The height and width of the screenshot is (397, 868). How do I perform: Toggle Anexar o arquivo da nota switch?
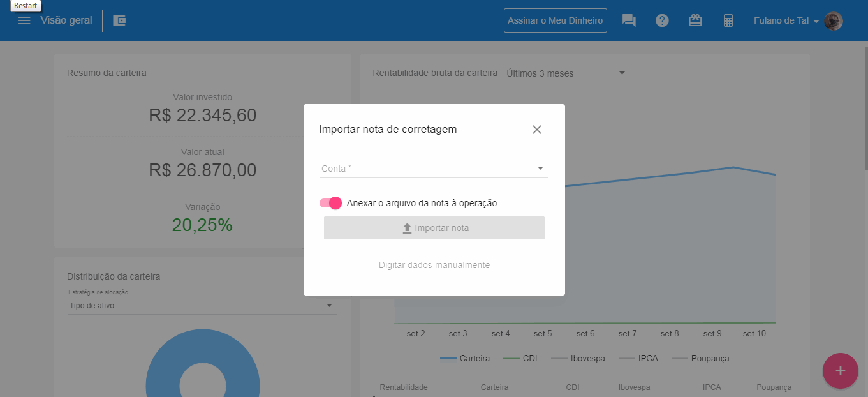point(330,203)
